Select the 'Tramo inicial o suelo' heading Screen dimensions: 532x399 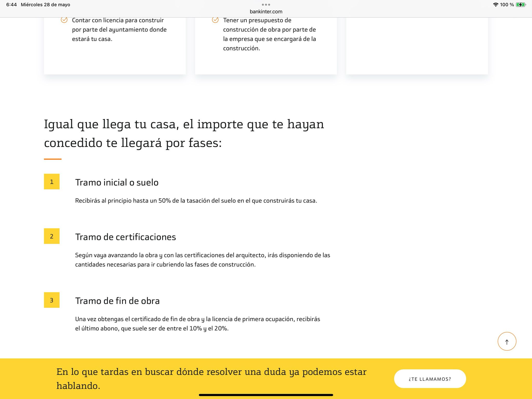click(x=117, y=182)
